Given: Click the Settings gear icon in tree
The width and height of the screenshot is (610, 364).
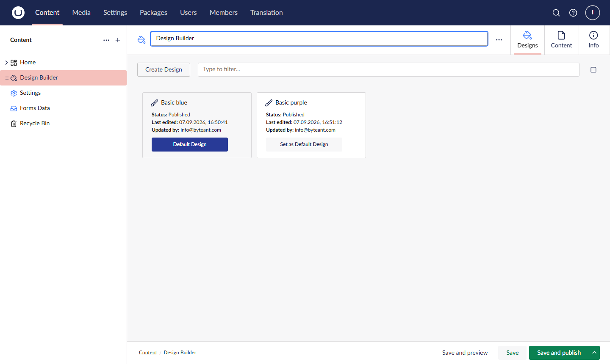Looking at the screenshot, I should coord(14,93).
